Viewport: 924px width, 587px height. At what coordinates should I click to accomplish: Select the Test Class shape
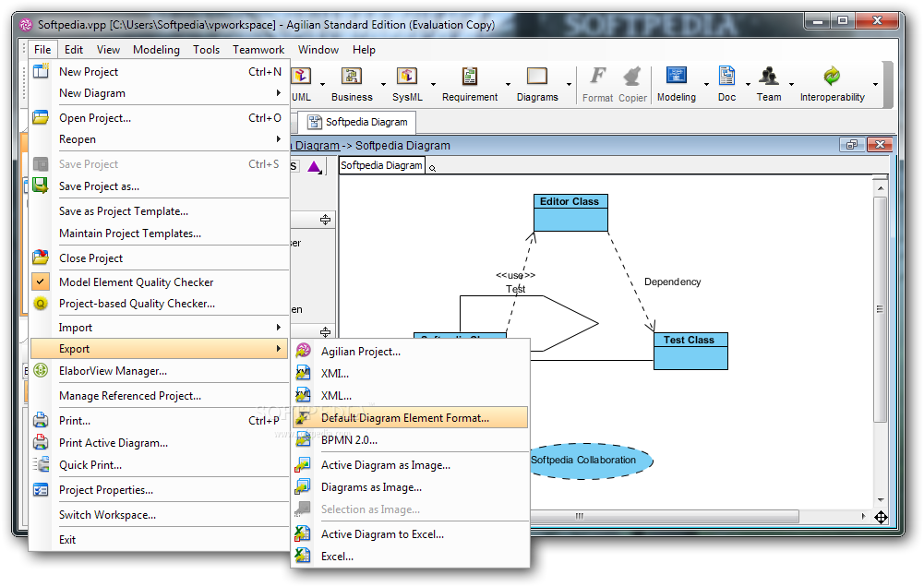[690, 352]
